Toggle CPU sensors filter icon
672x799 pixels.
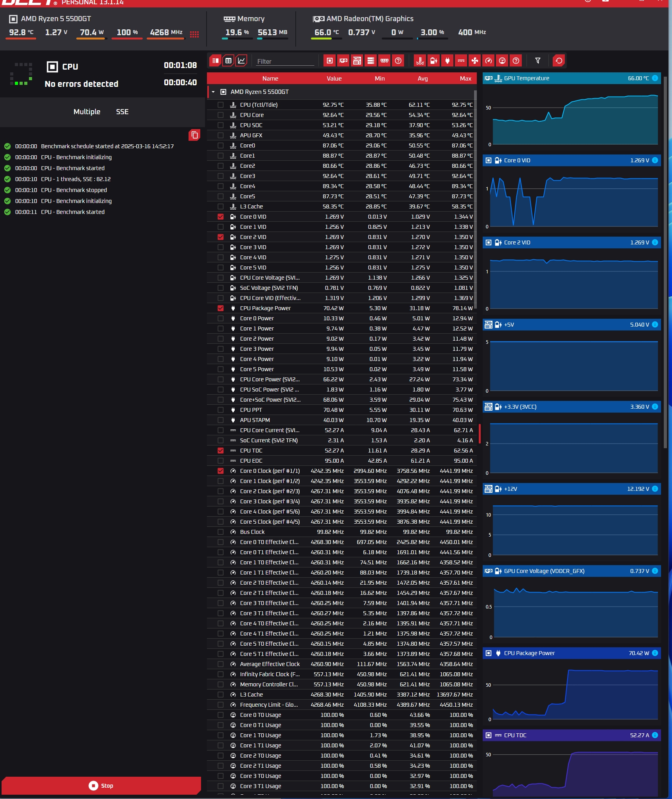point(330,61)
